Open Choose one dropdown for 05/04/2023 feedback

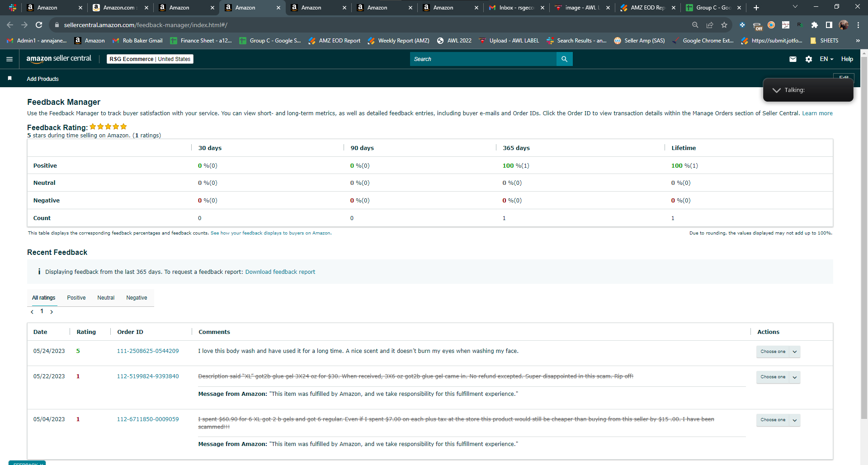tap(778, 420)
